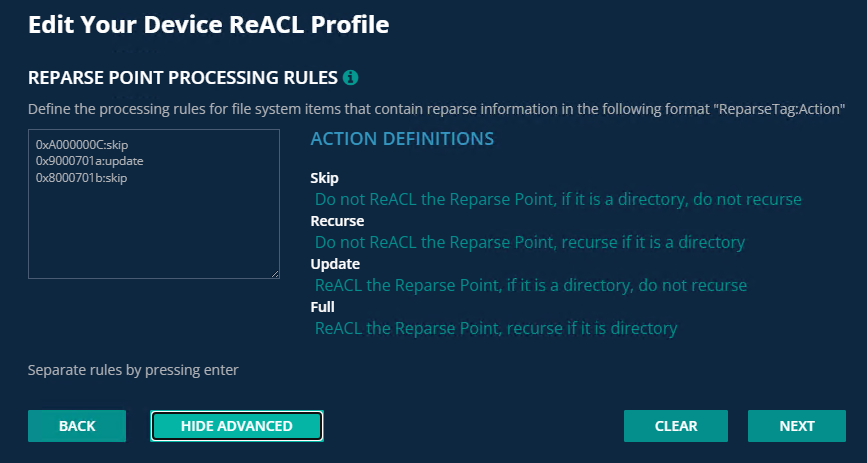Place cursor on the 0xA000000C:skip rule line
Image resolution: width=867 pixels, height=463 pixels.
82,145
